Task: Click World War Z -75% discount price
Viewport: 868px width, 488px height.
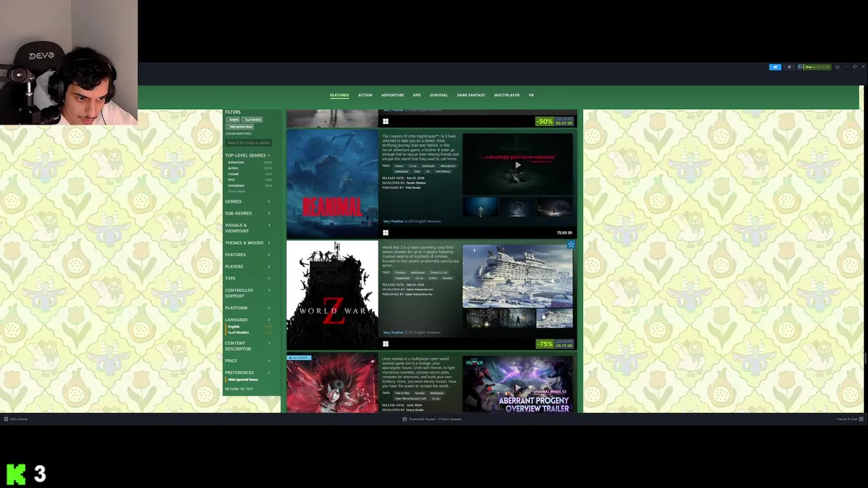Action: coord(555,344)
